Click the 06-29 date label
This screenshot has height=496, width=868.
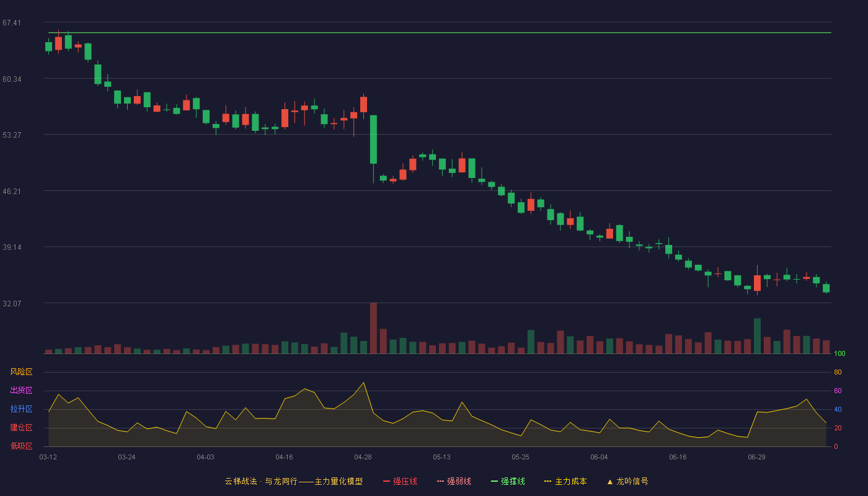coord(757,457)
